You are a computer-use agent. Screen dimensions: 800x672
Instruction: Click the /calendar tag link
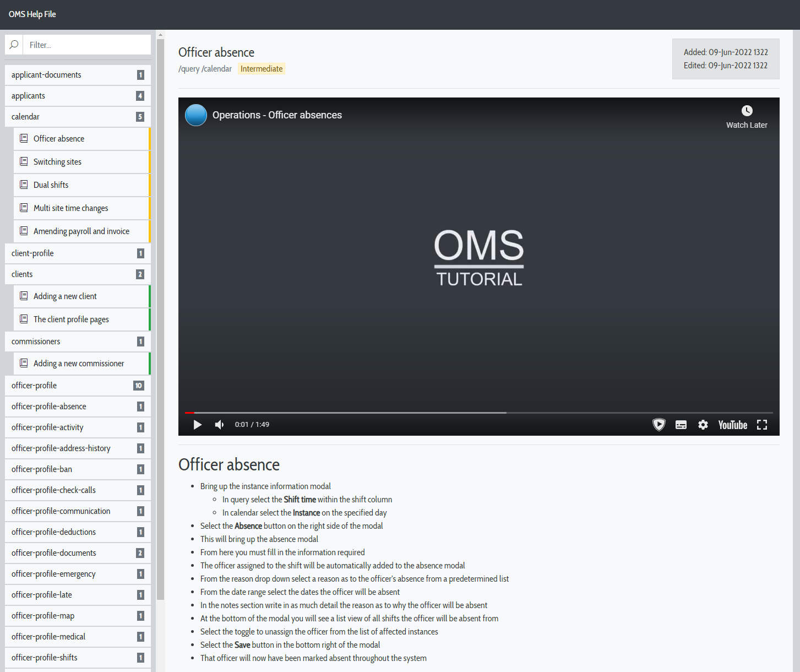[217, 69]
